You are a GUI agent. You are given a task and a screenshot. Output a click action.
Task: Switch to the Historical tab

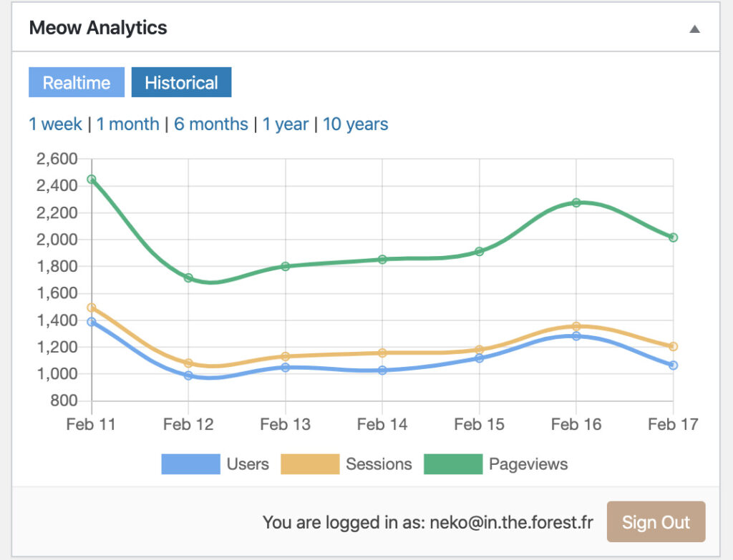coord(181,82)
